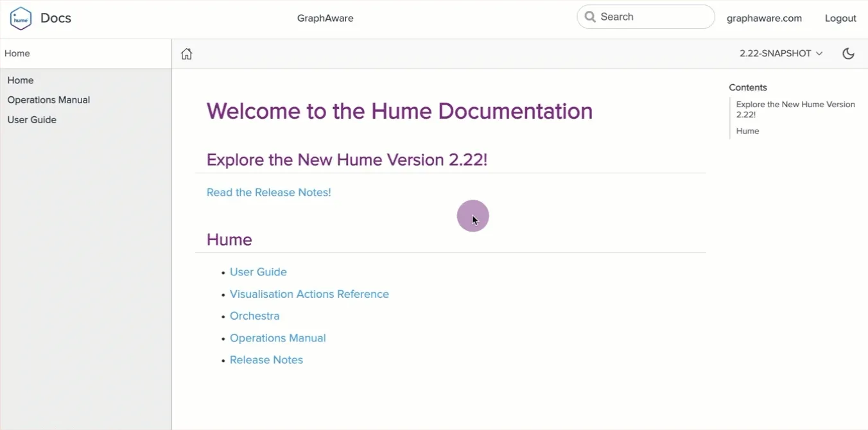Open Operations Manual in the sidebar

[x=49, y=100]
